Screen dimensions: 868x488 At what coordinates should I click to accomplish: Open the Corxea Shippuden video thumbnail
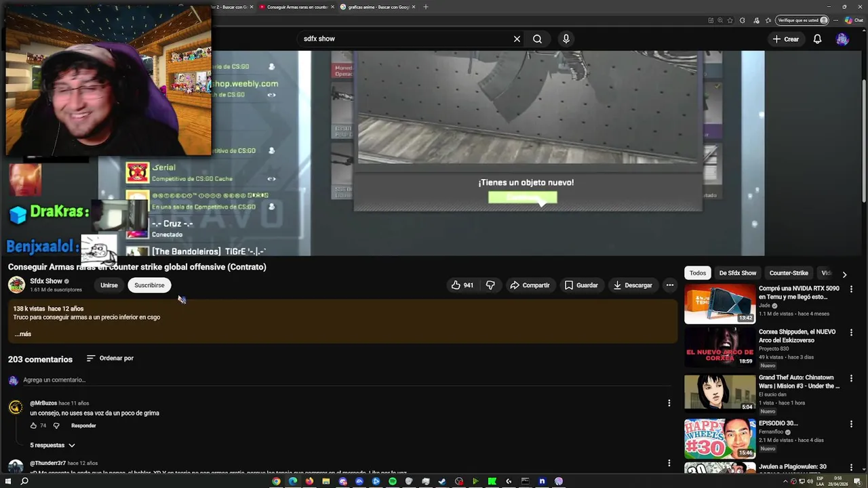click(719, 347)
